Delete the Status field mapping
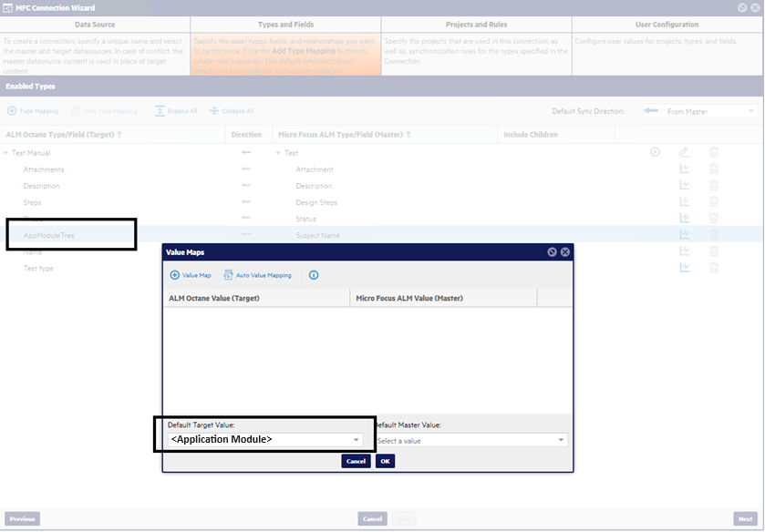765x532 pixels. (714, 218)
